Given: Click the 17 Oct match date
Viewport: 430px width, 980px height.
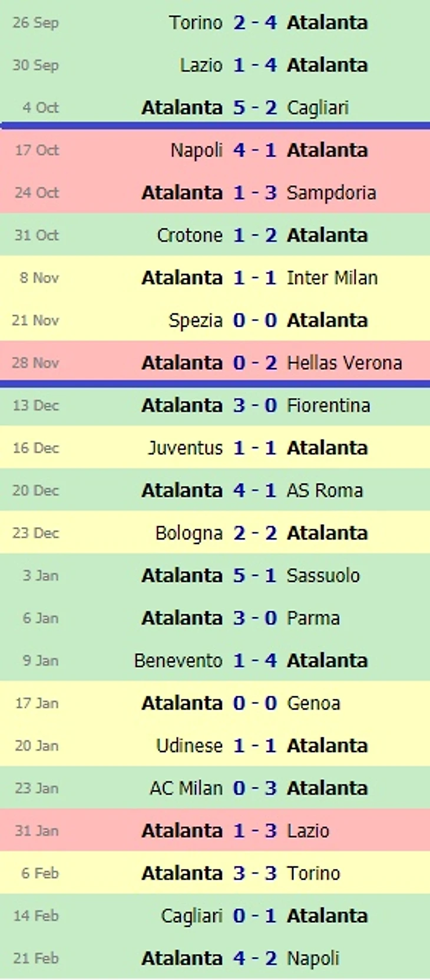Looking at the screenshot, I should (37, 151).
